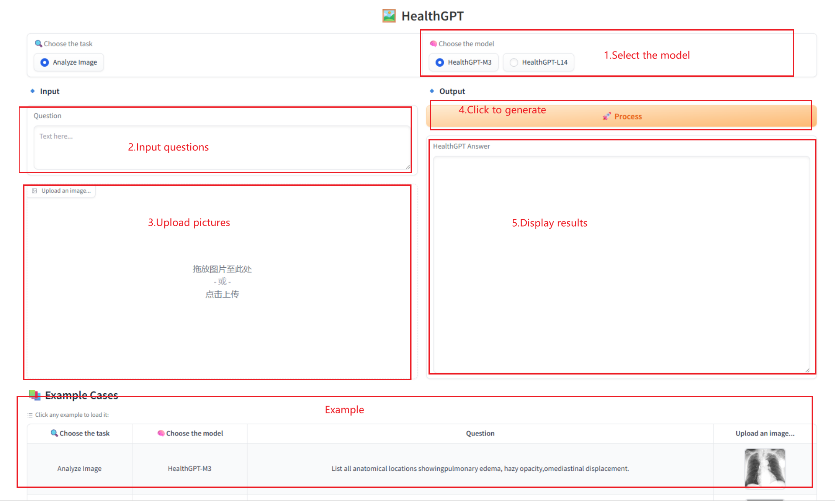Click the list icon beside example instructions
840x504 pixels.
point(30,415)
